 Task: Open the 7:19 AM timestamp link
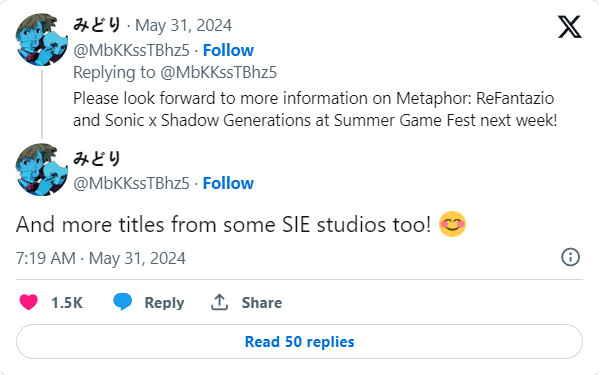tap(100, 258)
